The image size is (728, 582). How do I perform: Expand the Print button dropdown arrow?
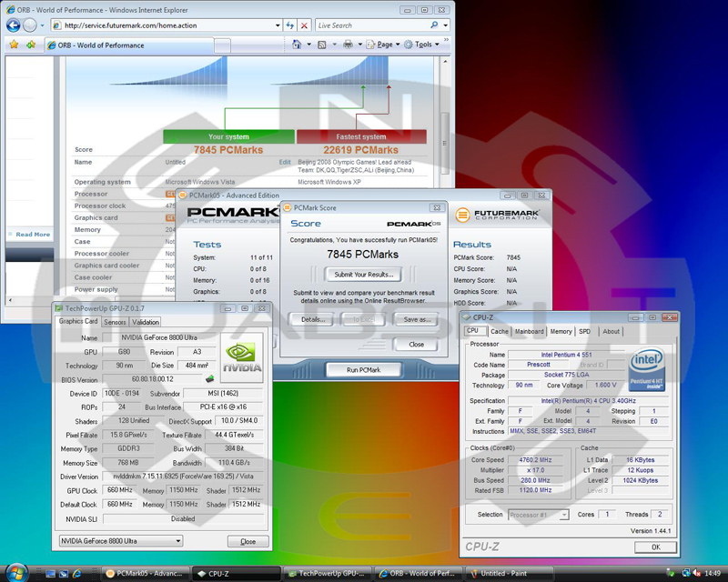click(359, 45)
